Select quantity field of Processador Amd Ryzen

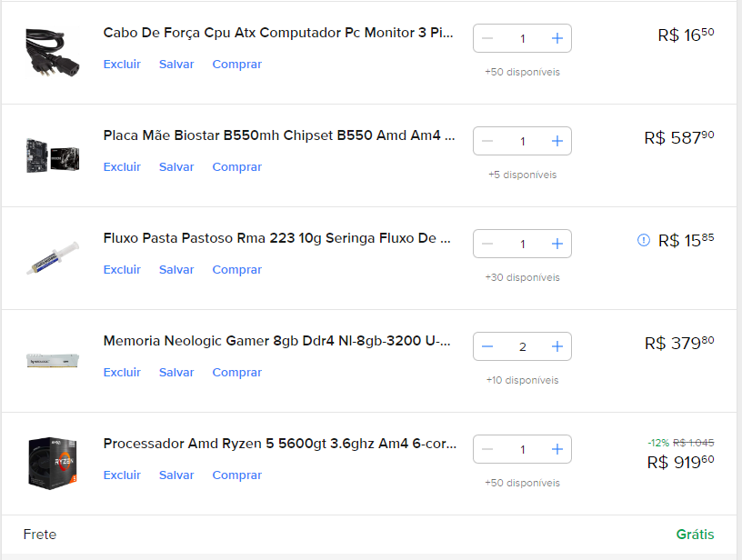[523, 449]
